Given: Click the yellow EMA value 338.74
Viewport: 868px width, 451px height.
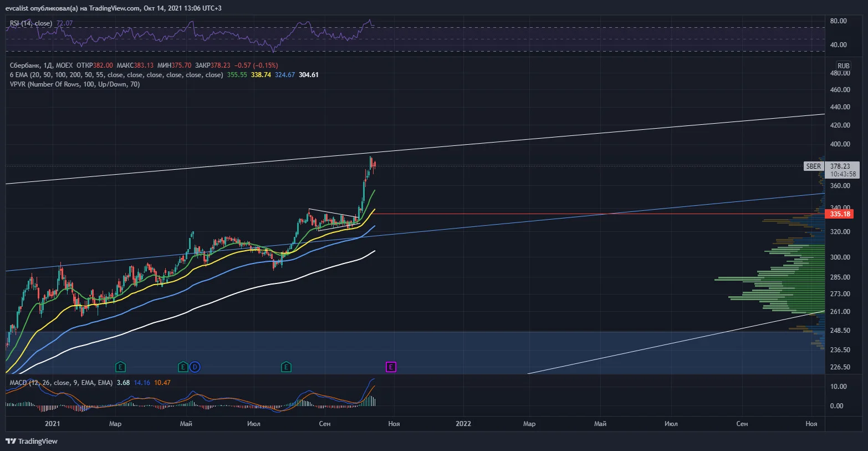Looking at the screenshot, I should pos(261,75).
